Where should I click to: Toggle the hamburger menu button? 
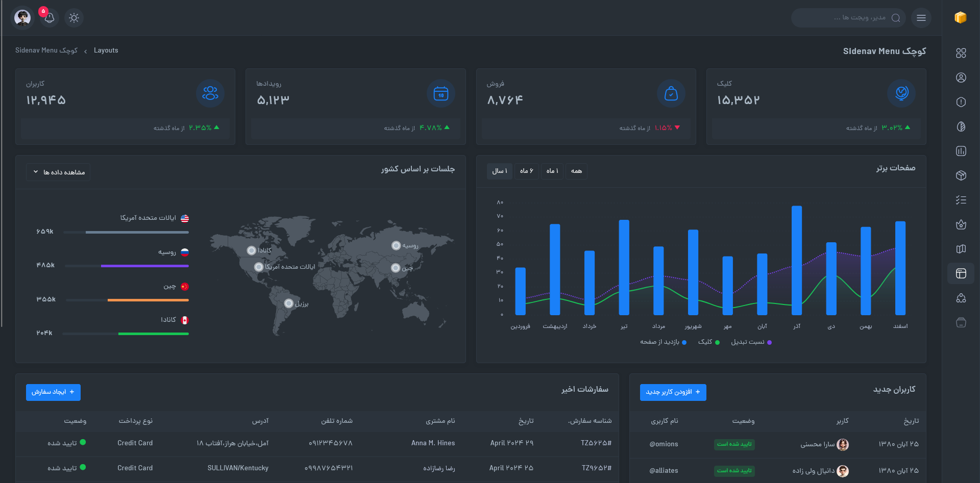(921, 18)
